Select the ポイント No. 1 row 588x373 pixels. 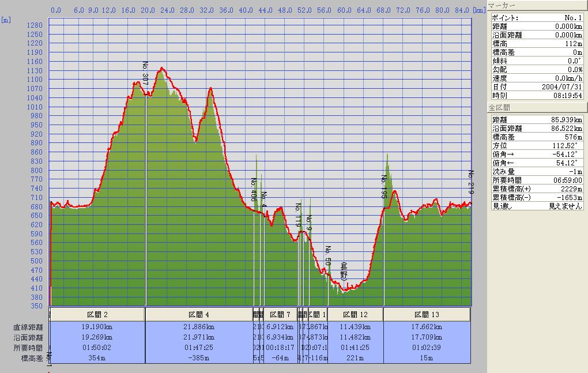tap(536, 18)
